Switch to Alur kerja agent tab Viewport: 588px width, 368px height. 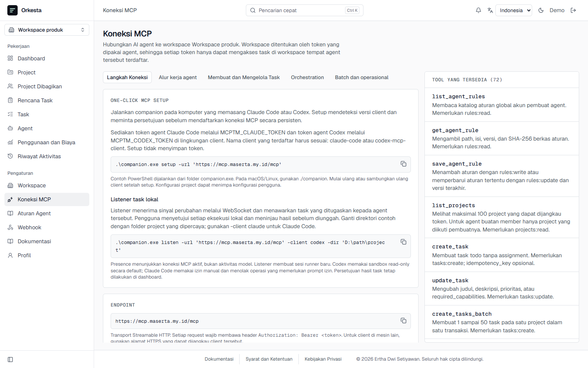pos(178,77)
